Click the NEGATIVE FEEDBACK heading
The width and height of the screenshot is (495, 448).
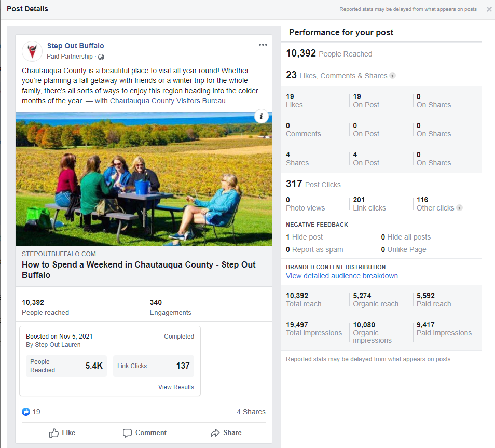coord(317,225)
